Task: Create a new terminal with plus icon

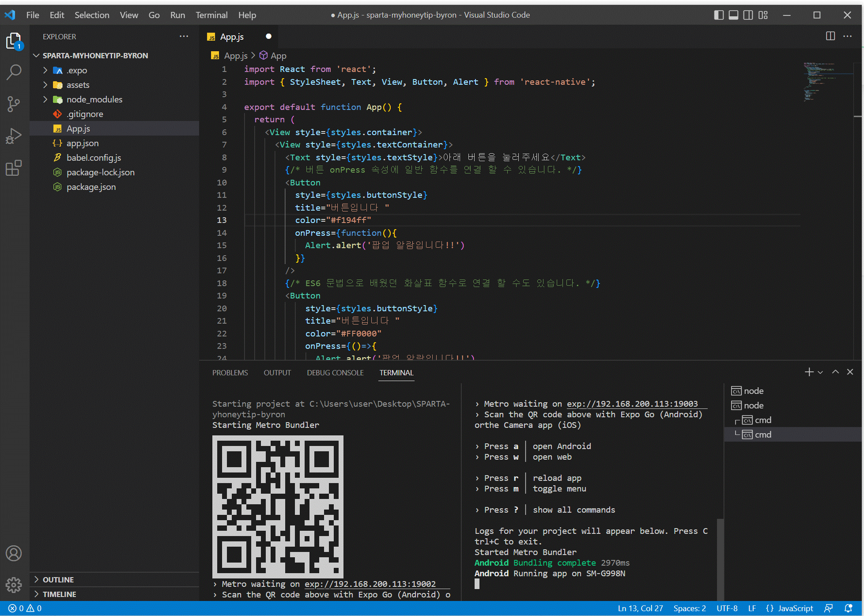Action: coord(809,372)
